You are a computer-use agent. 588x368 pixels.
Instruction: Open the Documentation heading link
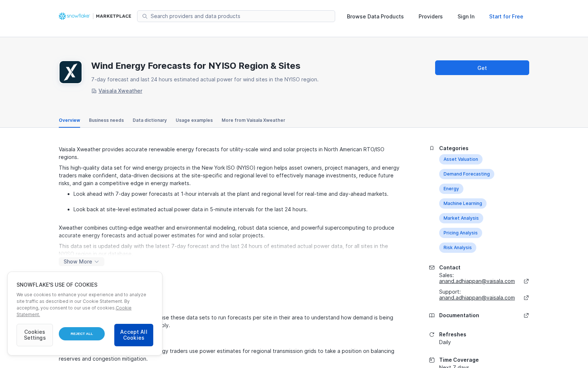click(459, 315)
